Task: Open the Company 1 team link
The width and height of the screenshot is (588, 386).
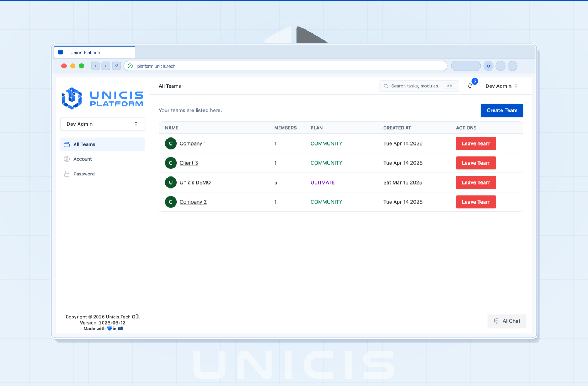Action: (x=193, y=143)
